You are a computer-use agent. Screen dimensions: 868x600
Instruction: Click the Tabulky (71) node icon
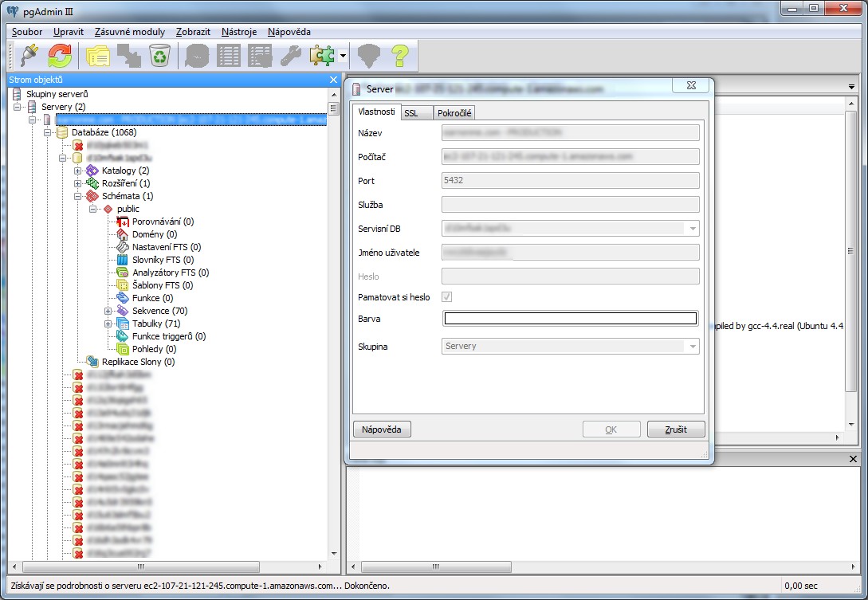pyautogui.click(x=122, y=324)
